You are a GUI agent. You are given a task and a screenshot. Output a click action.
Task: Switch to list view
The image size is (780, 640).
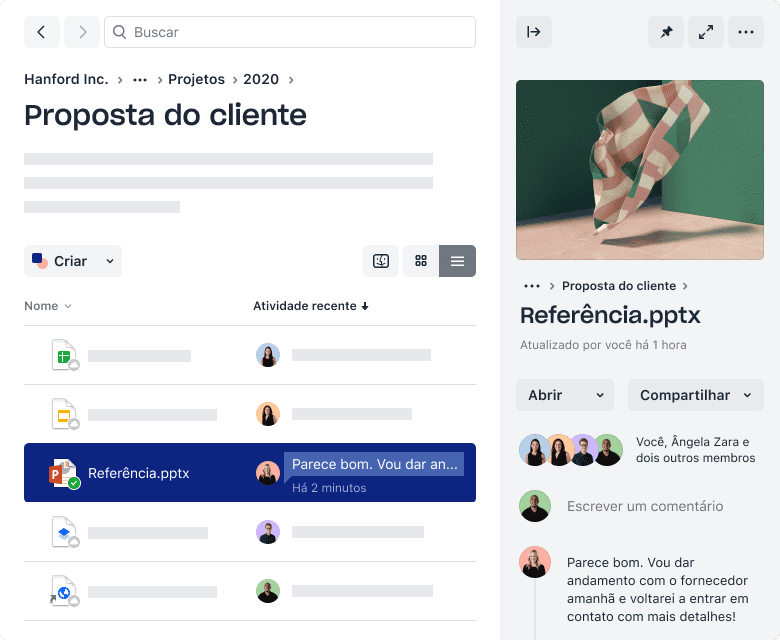click(457, 261)
